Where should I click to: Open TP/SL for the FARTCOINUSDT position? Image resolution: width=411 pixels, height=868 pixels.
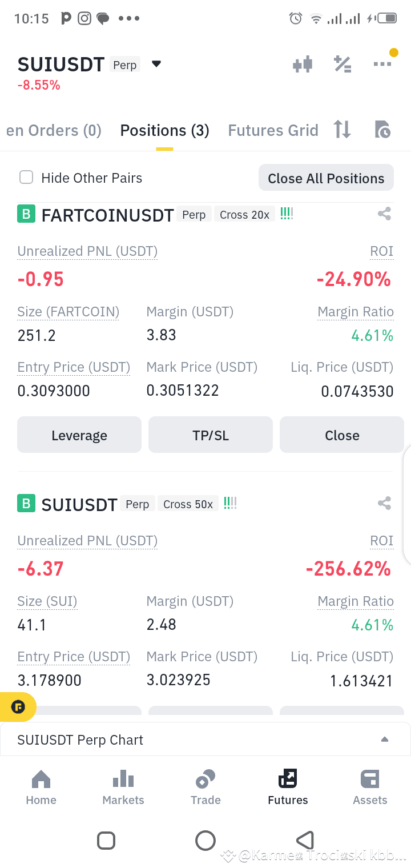coord(211,435)
